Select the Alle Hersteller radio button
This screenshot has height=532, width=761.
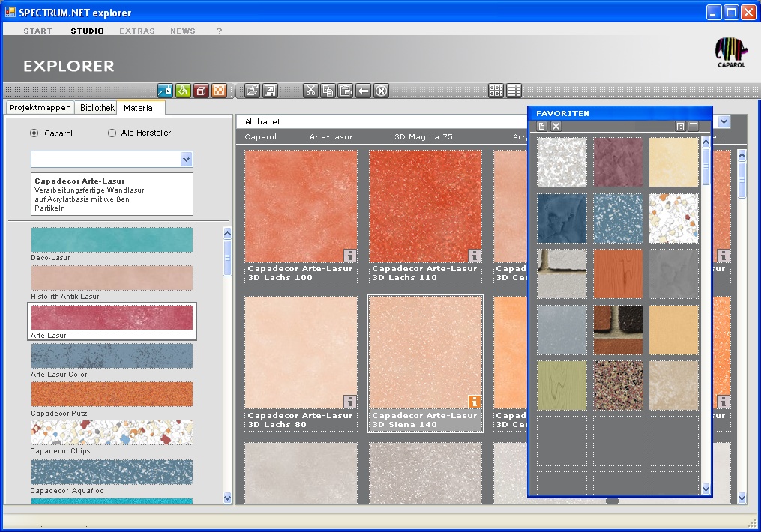(x=112, y=133)
